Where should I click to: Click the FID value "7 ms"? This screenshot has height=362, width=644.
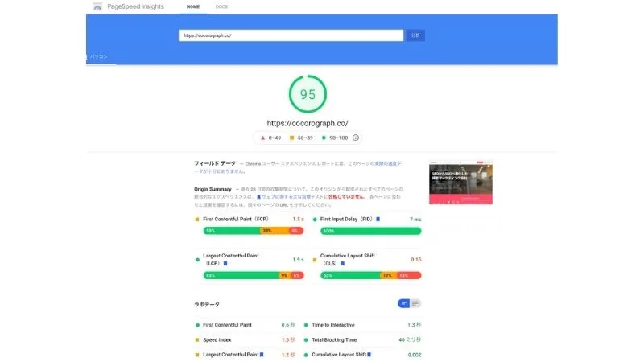coord(415,220)
